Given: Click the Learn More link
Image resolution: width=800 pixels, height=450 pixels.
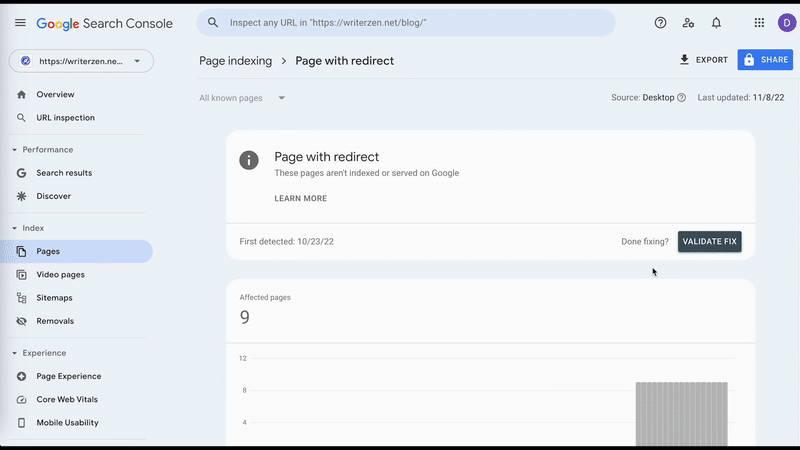Looking at the screenshot, I should click(300, 199).
